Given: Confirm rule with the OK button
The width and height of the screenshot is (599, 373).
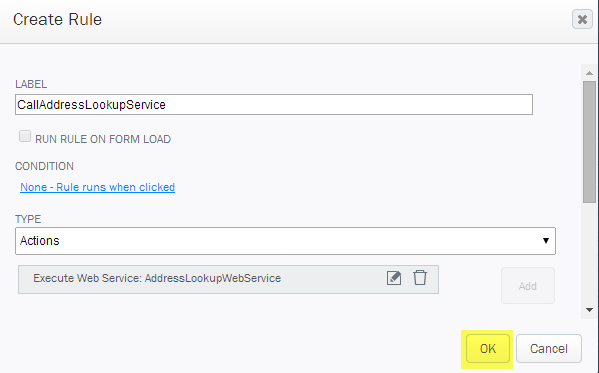Looking at the screenshot, I should point(488,349).
